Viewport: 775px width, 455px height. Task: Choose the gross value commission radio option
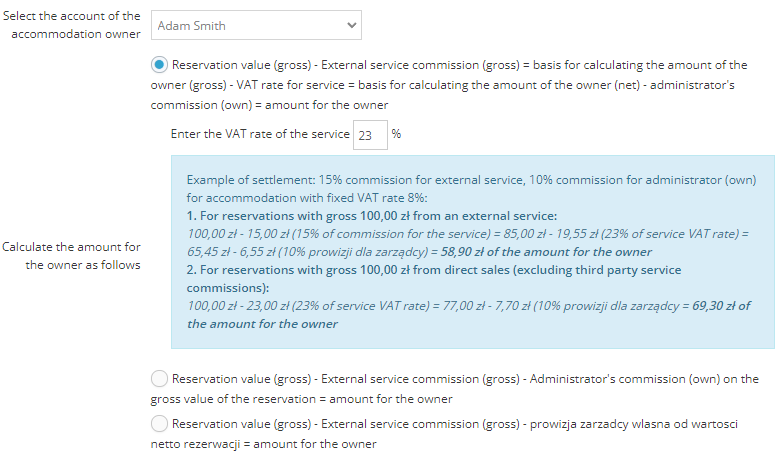pyautogui.click(x=160, y=379)
